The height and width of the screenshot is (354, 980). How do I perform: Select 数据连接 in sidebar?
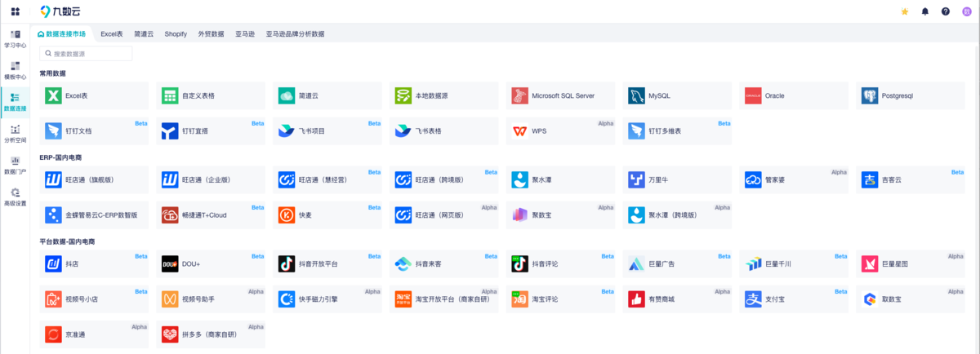(x=15, y=103)
